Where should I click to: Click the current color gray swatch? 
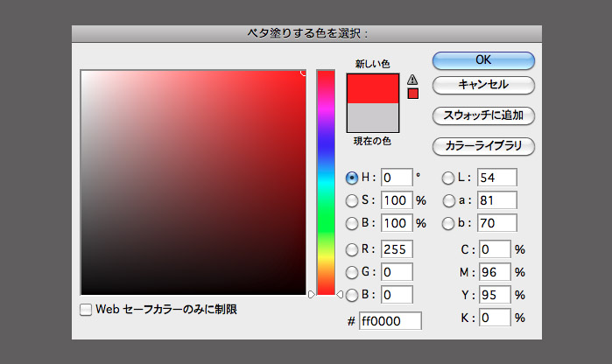(x=374, y=117)
